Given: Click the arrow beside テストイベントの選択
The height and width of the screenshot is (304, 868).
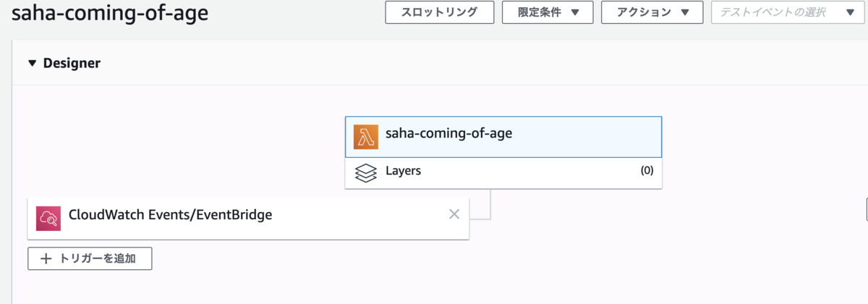Looking at the screenshot, I should pos(850,12).
